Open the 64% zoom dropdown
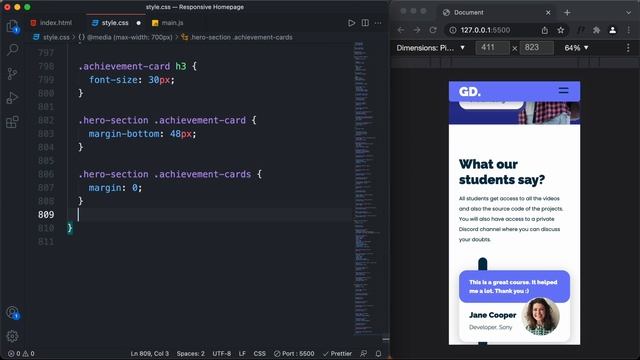Screen dimensions: 640x360 [576, 48]
